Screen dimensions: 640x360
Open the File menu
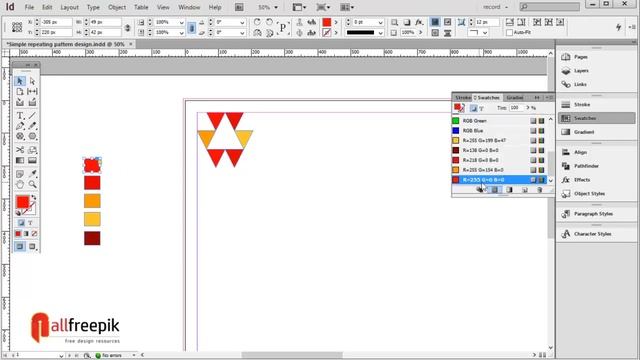tap(29, 7)
